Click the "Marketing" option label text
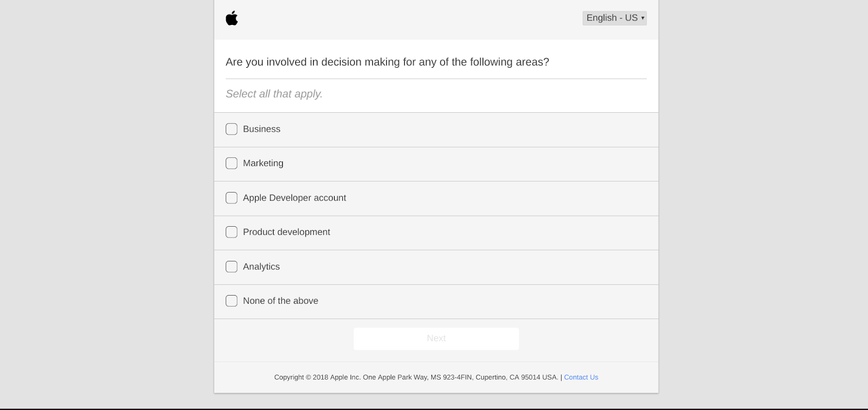 click(x=263, y=163)
